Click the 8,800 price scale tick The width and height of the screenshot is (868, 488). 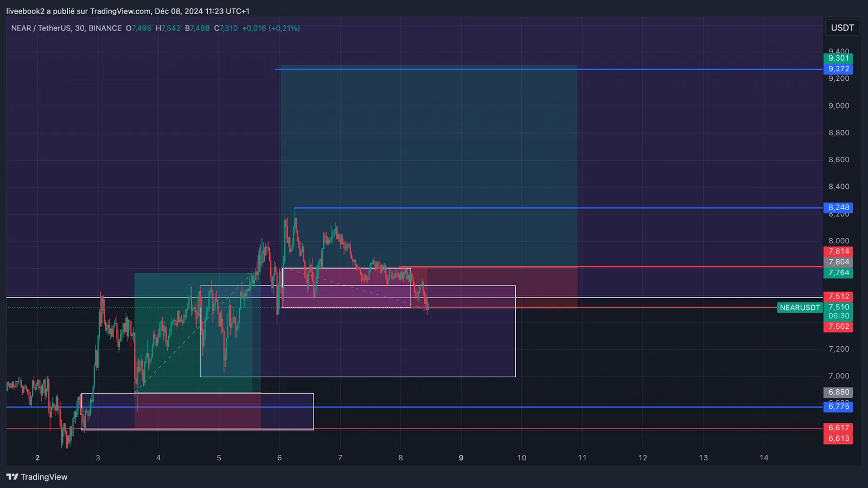tap(839, 132)
